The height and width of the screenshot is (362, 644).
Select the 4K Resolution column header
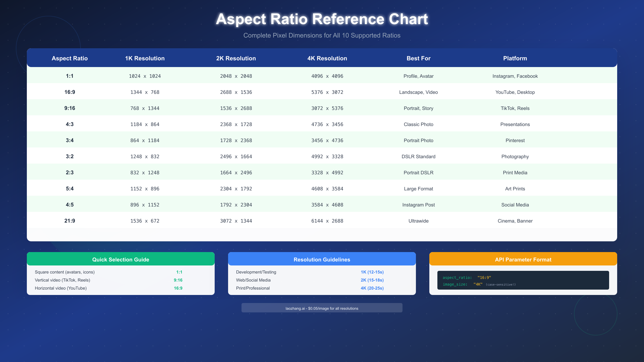click(x=327, y=58)
